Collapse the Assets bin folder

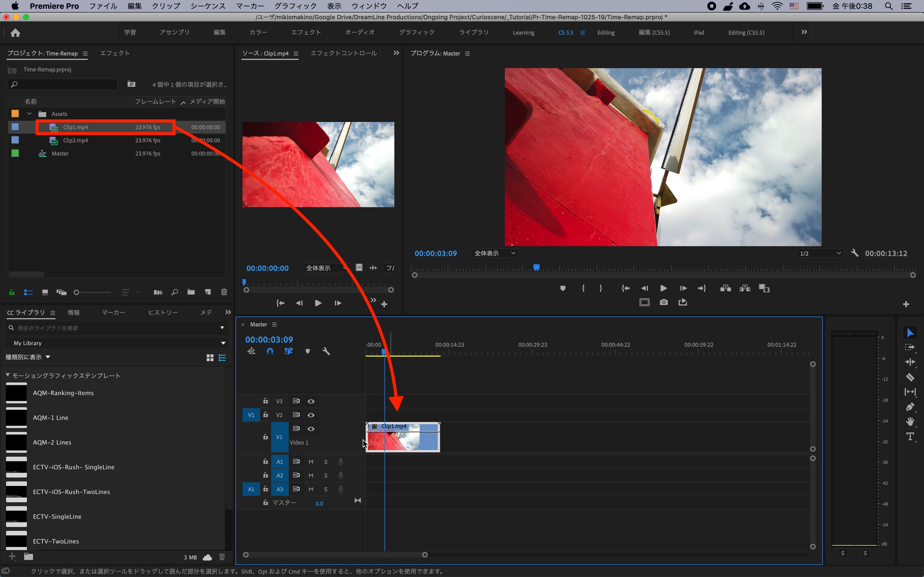point(29,114)
